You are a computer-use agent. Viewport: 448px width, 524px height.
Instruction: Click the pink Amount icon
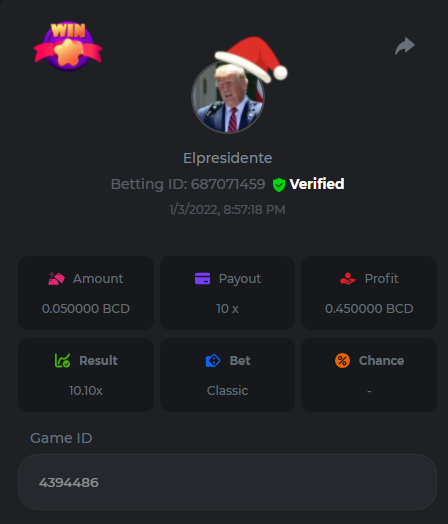click(x=56, y=278)
